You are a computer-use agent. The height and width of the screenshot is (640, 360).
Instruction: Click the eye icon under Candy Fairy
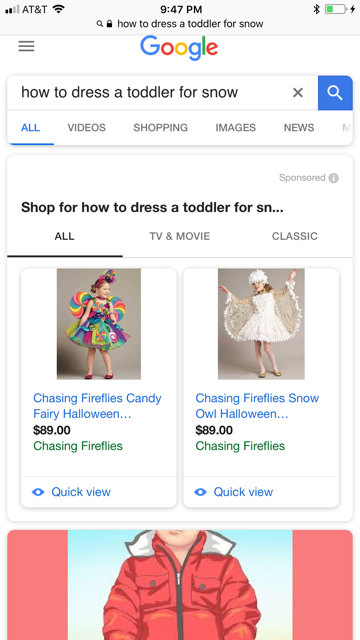(38, 492)
